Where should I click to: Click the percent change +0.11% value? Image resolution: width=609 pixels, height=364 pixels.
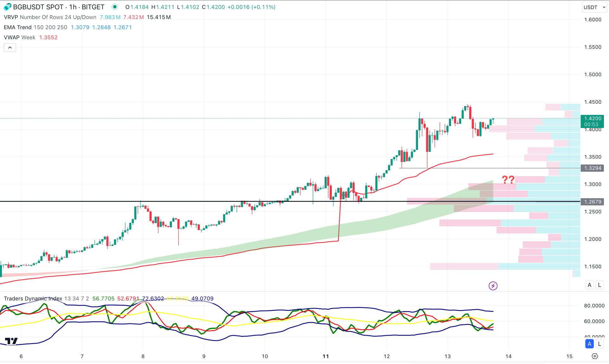[x=263, y=7]
